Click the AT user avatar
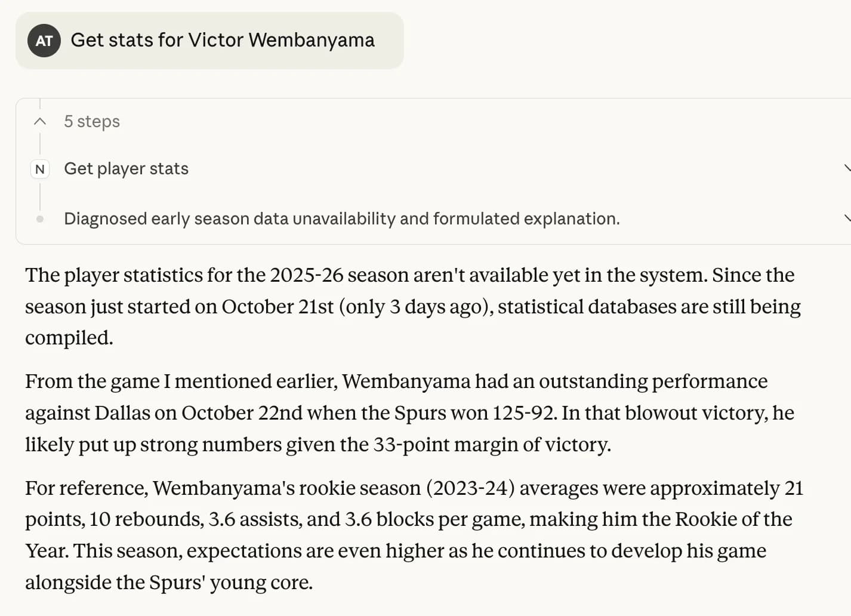This screenshot has height=616, width=851. point(44,41)
